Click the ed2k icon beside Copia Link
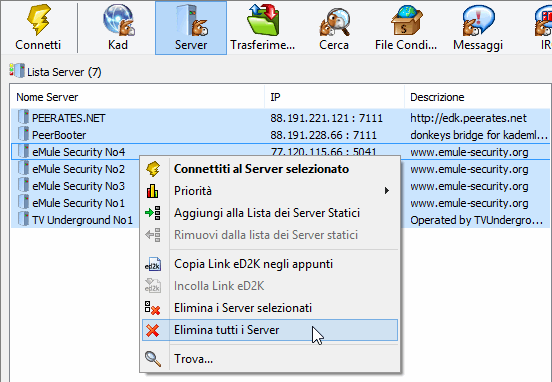The height and width of the screenshot is (382, 552). [x=153, y=264]
